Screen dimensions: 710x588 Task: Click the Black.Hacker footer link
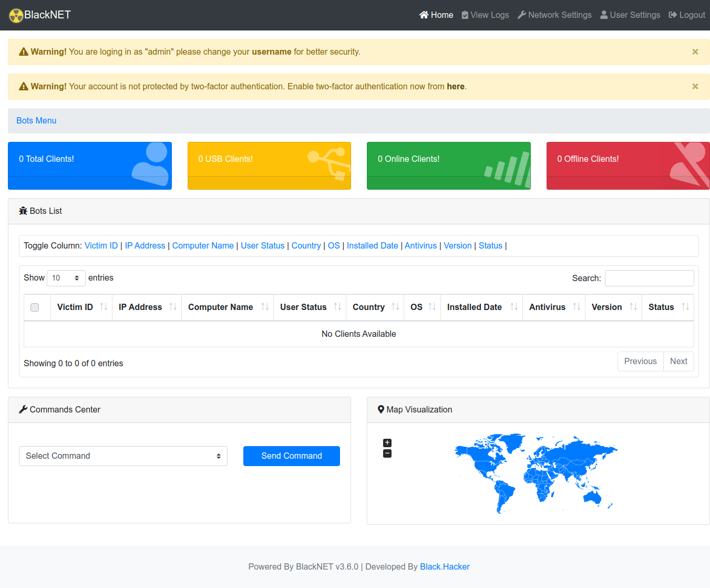click(445, 566)
